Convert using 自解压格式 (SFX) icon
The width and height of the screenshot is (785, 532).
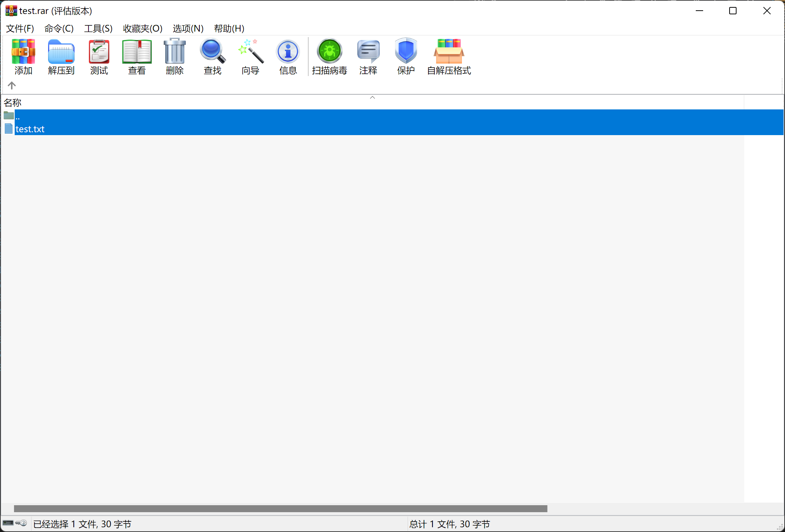449,57
